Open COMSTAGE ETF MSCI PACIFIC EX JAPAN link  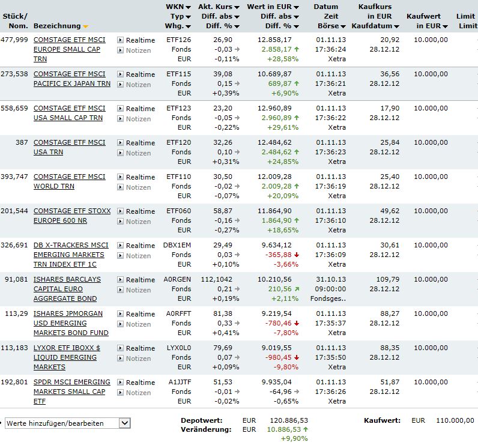(x=72, y=79)
